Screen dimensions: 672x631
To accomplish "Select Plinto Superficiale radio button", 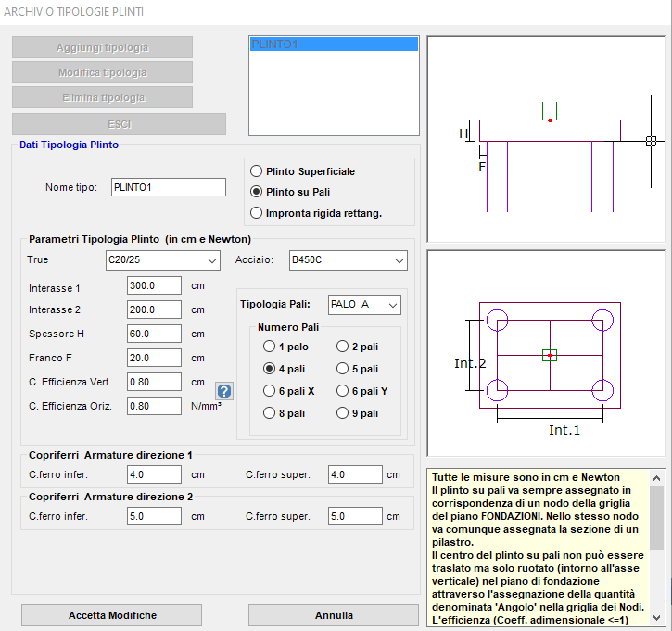I will [256, 171].
